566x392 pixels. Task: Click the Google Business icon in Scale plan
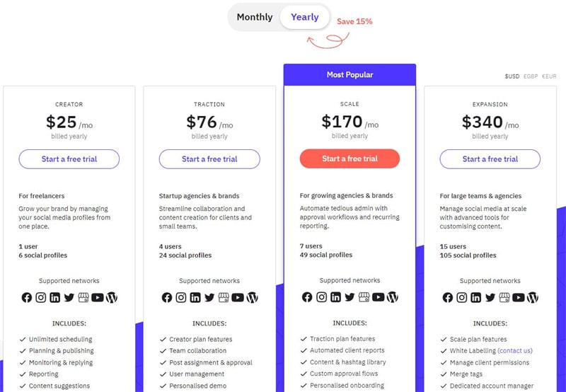point(364,297)
